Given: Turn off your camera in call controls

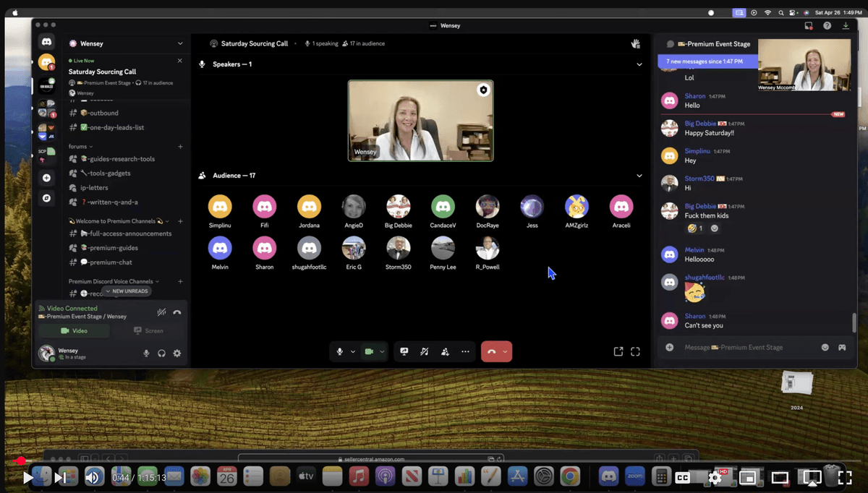Looking at the screenshot, I should click(x=369, y=351).
